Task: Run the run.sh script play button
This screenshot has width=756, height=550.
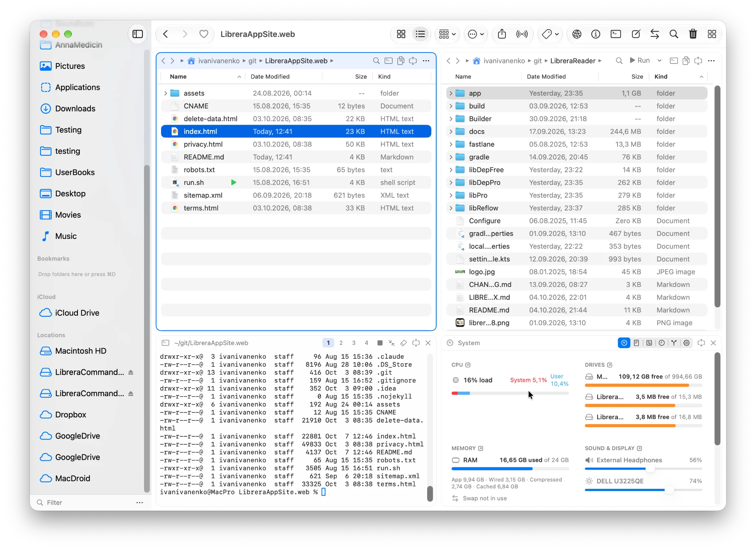Action: pyautogui.click(x=234, y=183)
